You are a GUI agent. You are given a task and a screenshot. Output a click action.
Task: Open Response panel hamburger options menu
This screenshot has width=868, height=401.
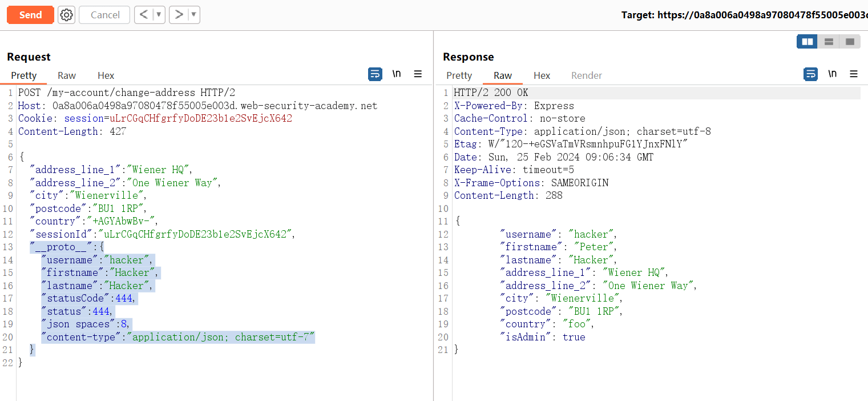coord(854,74)
